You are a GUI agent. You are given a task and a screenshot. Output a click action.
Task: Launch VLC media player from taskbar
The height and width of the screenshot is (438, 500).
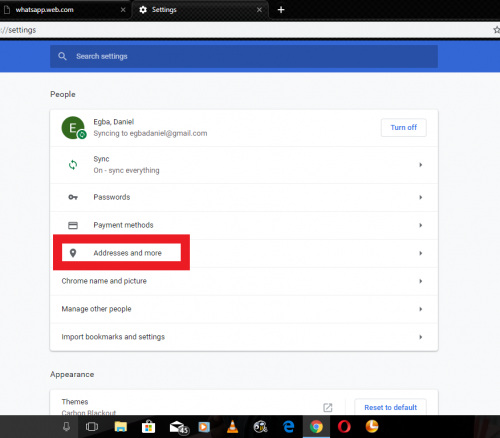point(232,427)
